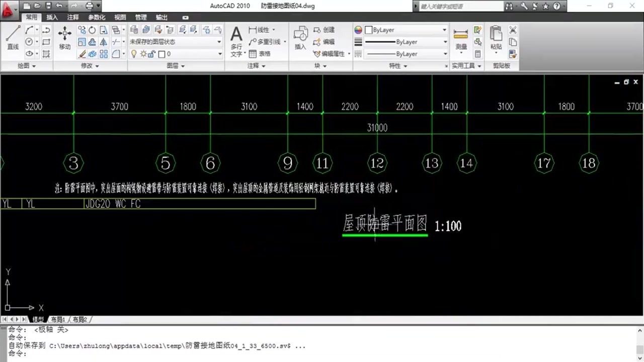
Task: Select the Copy objects tool in modify panel
Action: (82, 30)
